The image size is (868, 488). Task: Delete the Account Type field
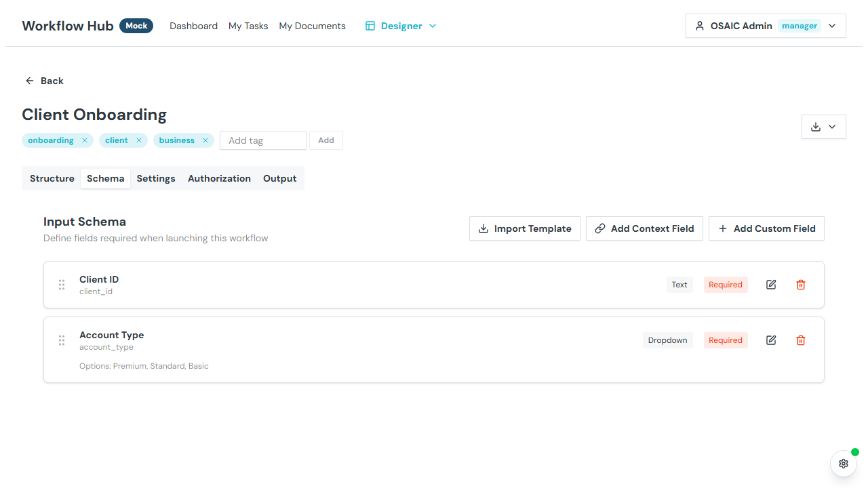coord(801,340)
